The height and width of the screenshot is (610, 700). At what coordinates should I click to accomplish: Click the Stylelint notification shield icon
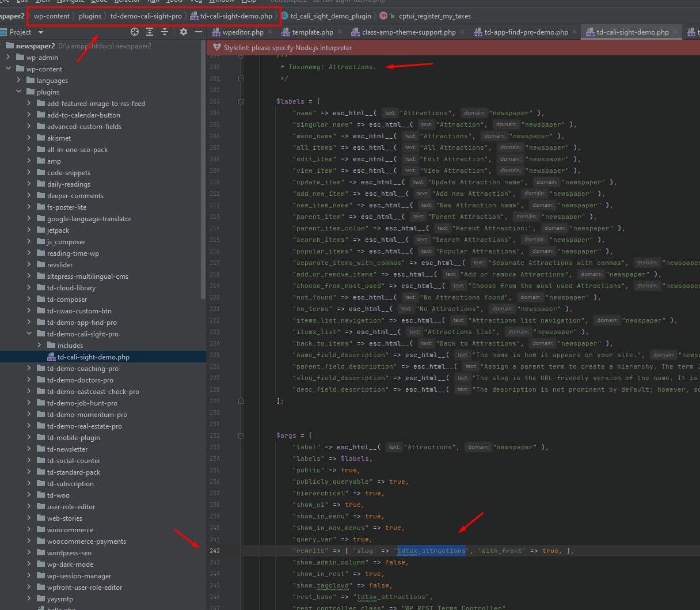[x=216, y=48]
